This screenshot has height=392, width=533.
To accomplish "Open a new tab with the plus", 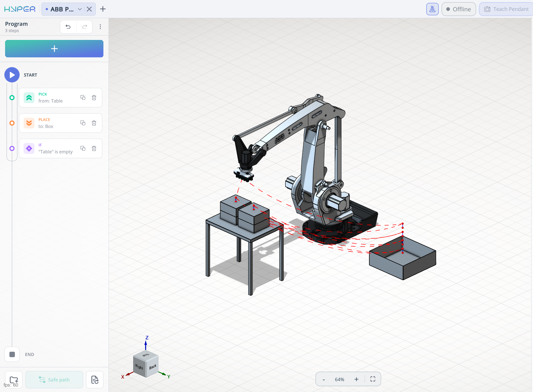I will [103, 9].
